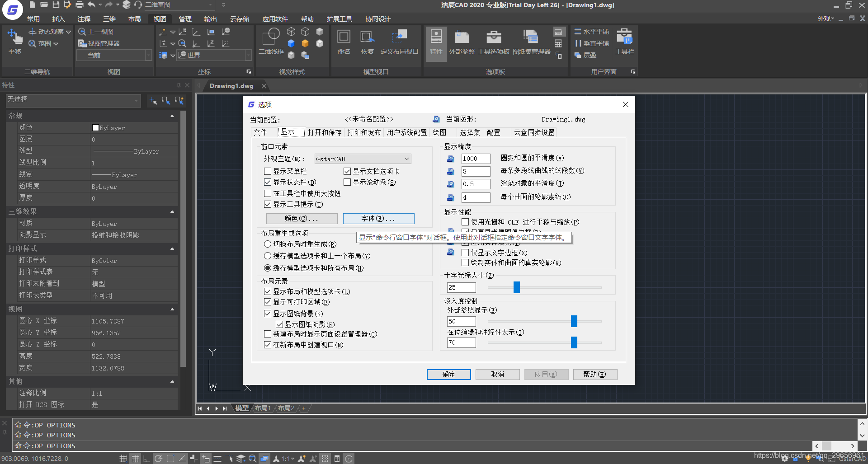Screen dimensions: 868x464
Task: Open the 注释 ribbon tab
Action: pyautogui.click(x=84, y=19)
